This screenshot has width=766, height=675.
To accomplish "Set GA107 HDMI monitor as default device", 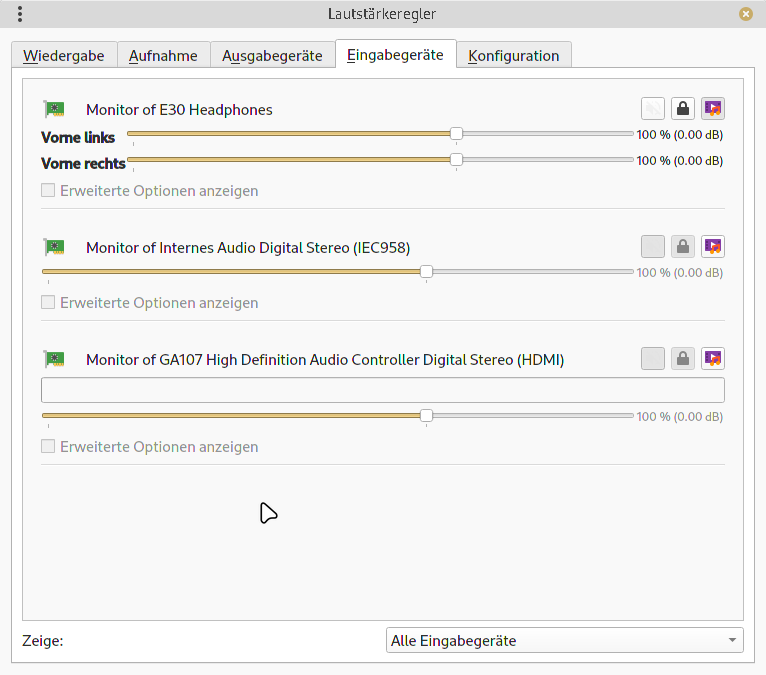I will [x=712, y=358].
